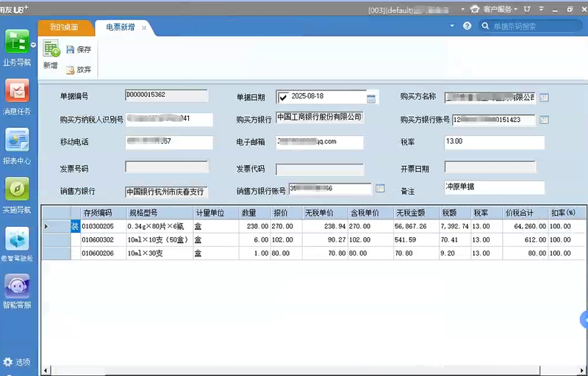Click the search magnifier icon
The image size is (588, 376).
(485, 26)
